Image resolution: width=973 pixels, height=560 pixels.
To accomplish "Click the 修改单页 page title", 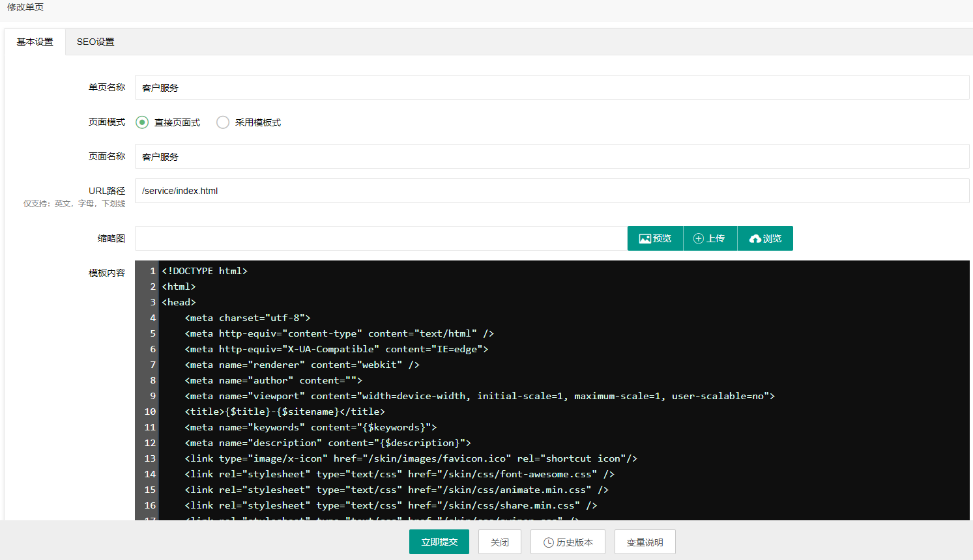I will pyautogui.click(x=25, y=7).
